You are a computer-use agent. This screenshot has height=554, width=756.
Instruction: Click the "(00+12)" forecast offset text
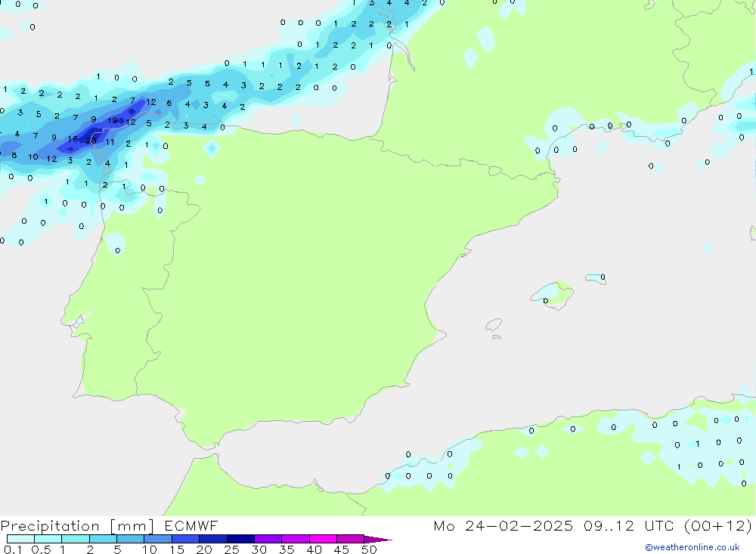point(718,526)
